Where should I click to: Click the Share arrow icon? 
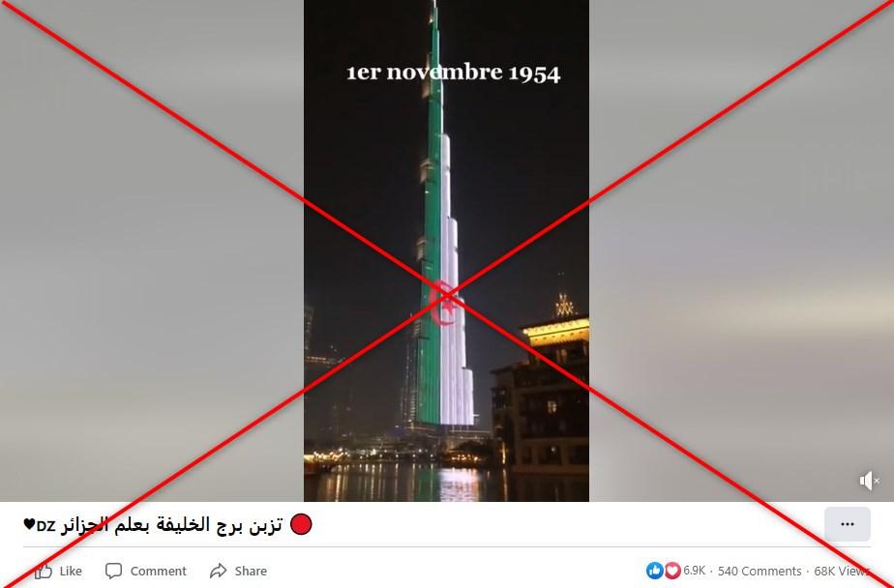click(218, 571)
